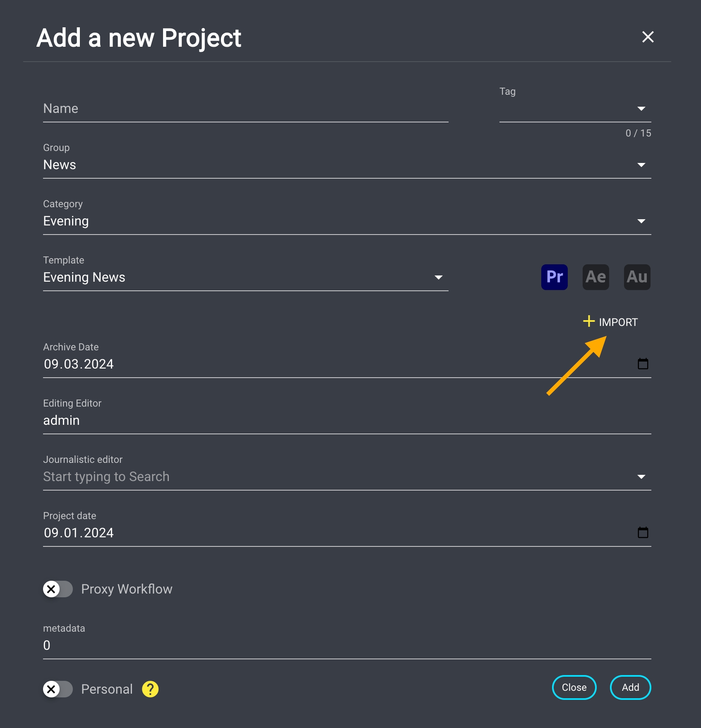Close dialog with the X icon
The width and height of the screenshot is (701, 728).
[x=648, y=37]
